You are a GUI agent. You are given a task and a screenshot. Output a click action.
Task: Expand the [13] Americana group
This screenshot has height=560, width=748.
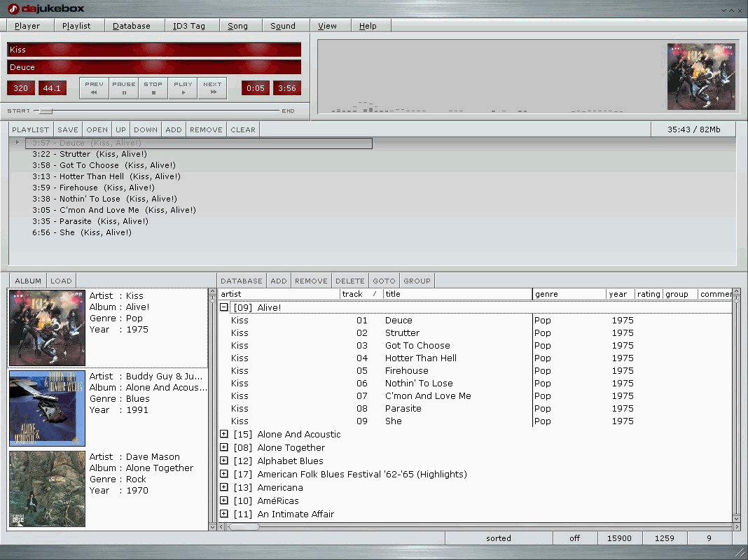[223, 487]
